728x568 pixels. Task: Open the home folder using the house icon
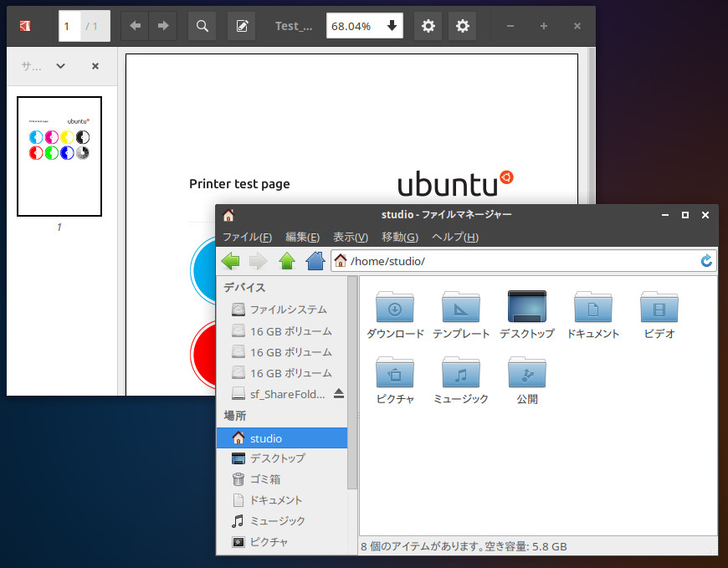[315, 261]
